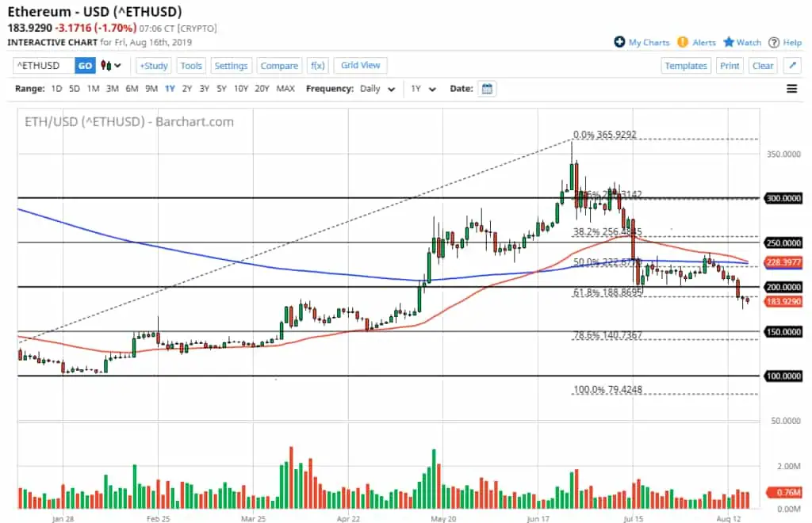Image resolution: width=812 pixels, height=523 pixels.
Task: Click the 78.6% 140.7367 Fibonacci label
Action: (607, 334)
